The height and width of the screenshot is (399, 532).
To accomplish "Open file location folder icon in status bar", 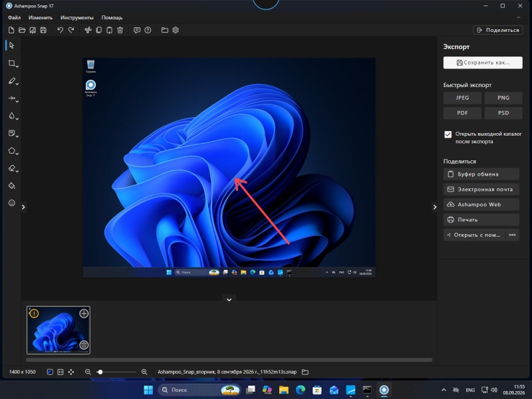I will (305, 372).
